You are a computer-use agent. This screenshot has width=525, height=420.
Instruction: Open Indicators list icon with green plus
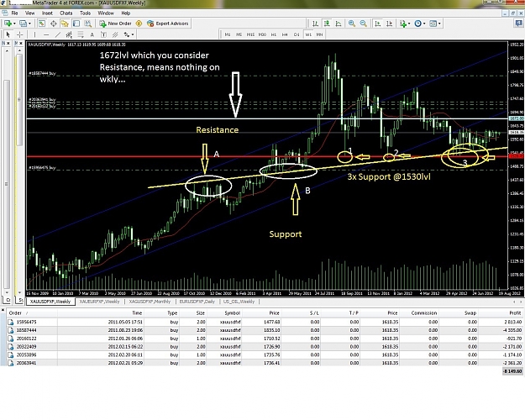coord(403,24)
